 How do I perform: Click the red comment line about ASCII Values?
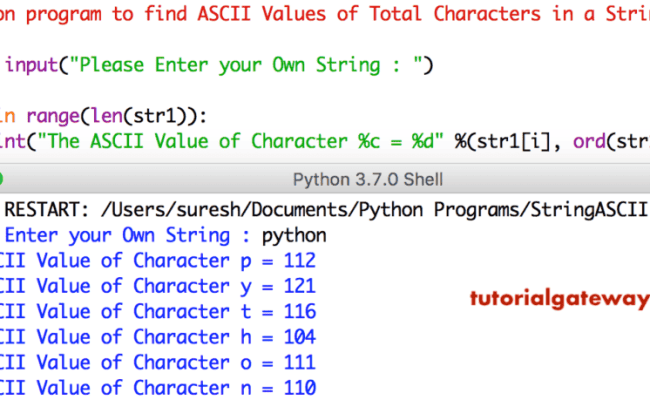325,14
